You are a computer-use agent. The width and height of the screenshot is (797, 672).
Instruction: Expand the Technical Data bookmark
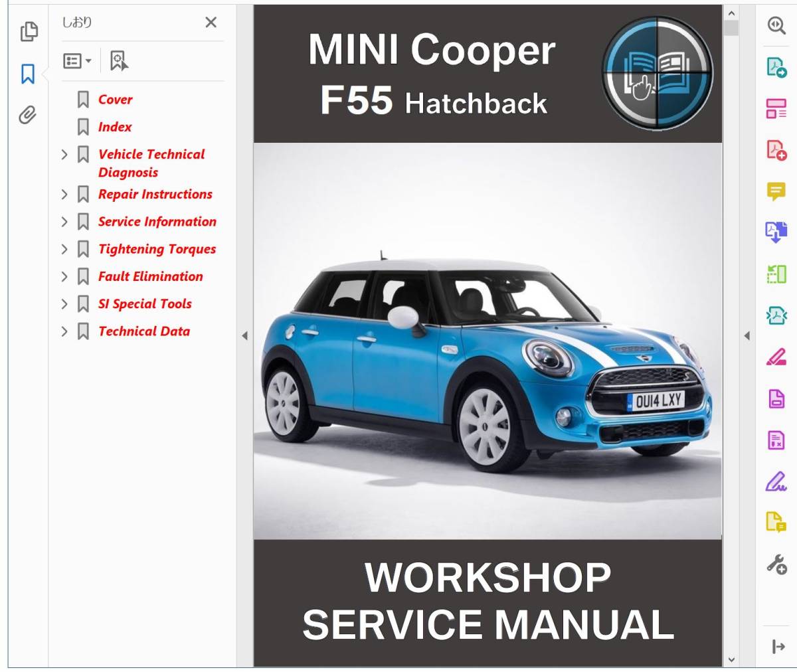[64, 331]
